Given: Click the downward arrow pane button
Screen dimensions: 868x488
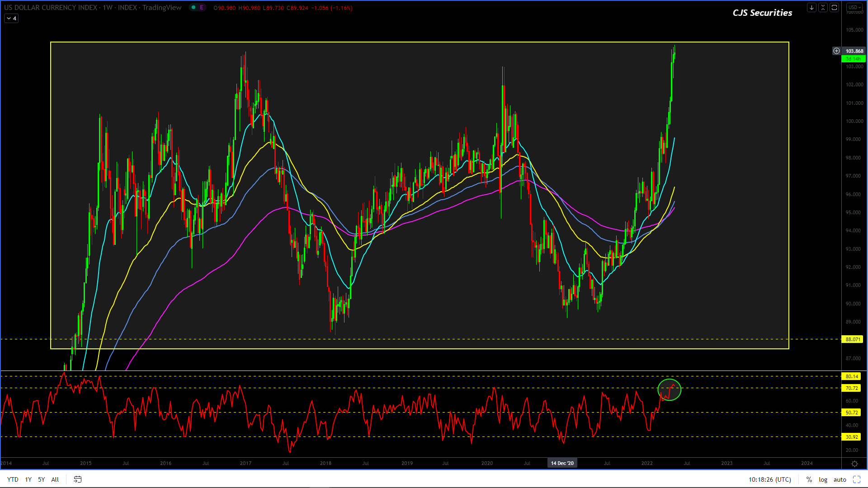Looking at the screenshot, I should pyautogui.click(x=811, y=7).
